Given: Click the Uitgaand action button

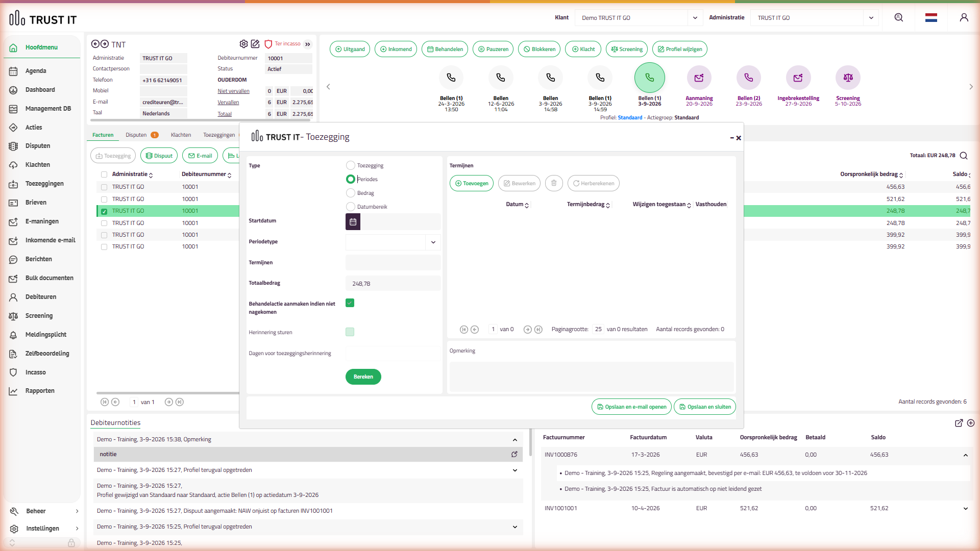Looking at the screenshot, I should click(350, 49).
